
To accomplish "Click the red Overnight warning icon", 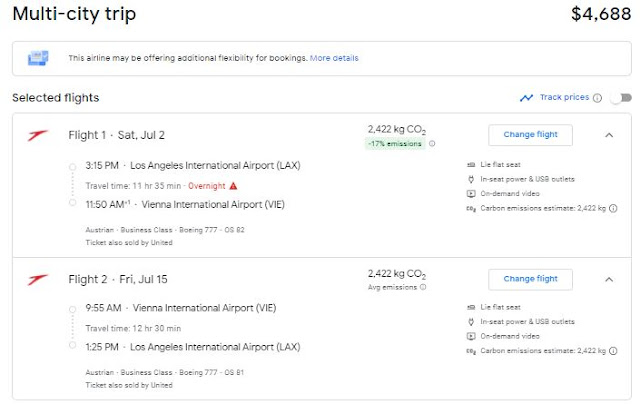I will coord(233,185).
